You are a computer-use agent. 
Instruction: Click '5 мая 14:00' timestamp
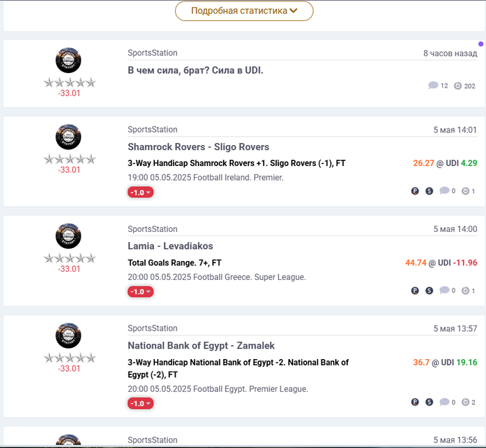455,229
